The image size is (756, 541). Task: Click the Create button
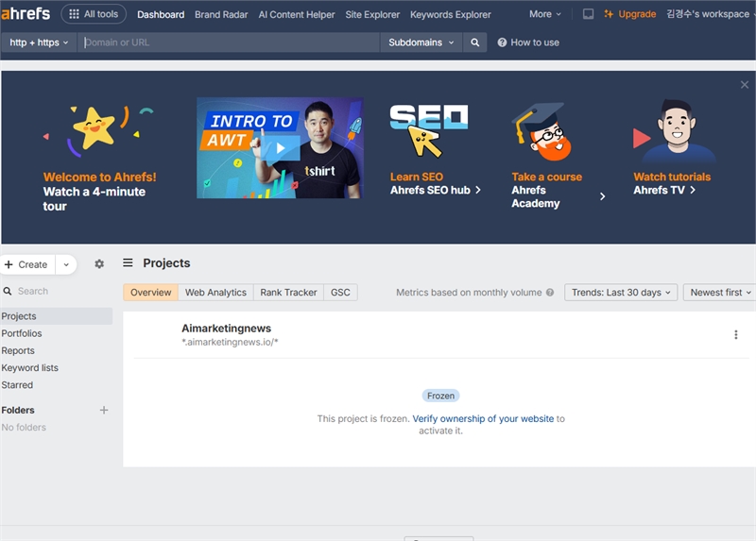click(27, 264)
